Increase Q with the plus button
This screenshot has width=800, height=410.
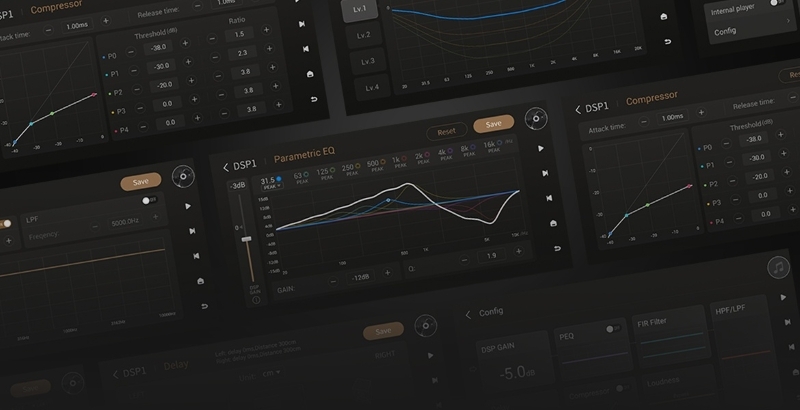(x=519, y=251)
